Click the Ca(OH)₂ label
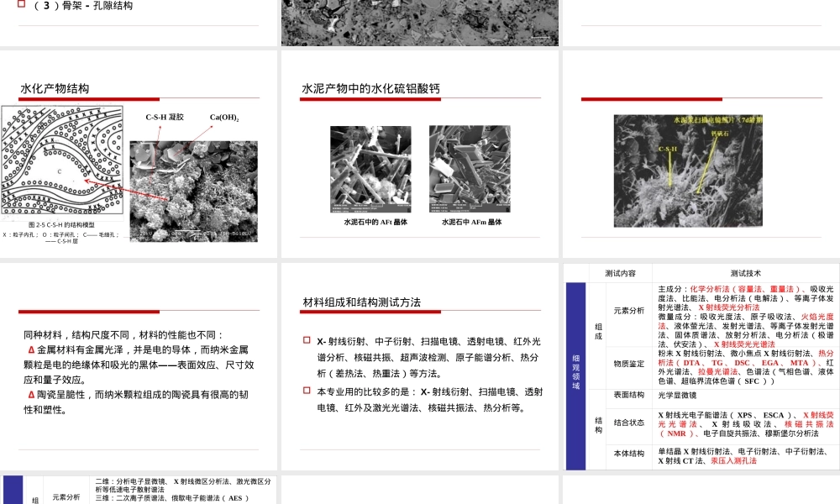The image size is (840, 504). click(x=224, y=118)
